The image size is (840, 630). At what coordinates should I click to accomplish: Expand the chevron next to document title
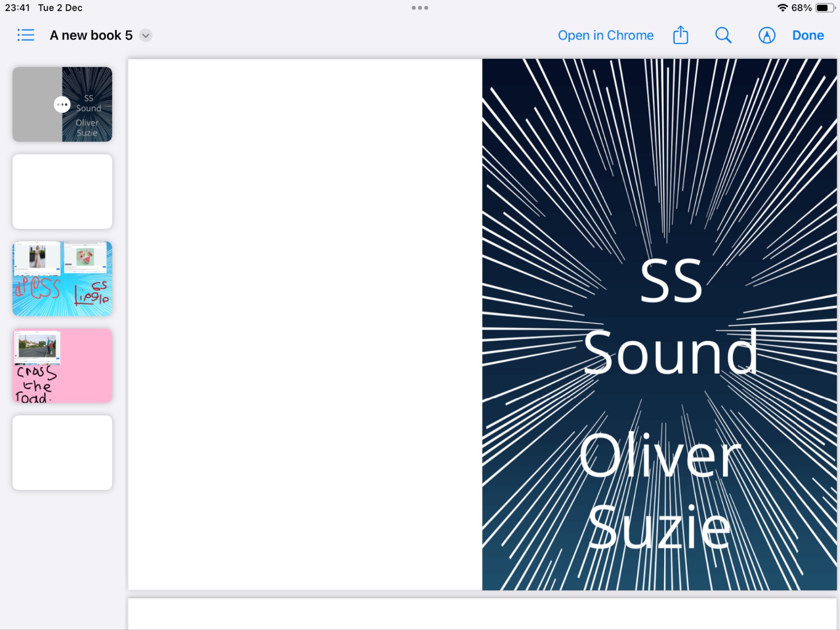[x=146, y=36]
